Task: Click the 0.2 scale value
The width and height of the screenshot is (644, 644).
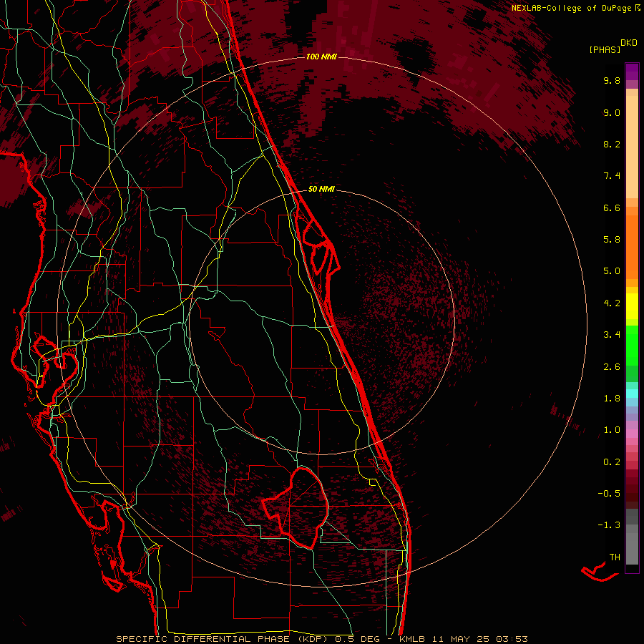Action: (612, 462)
